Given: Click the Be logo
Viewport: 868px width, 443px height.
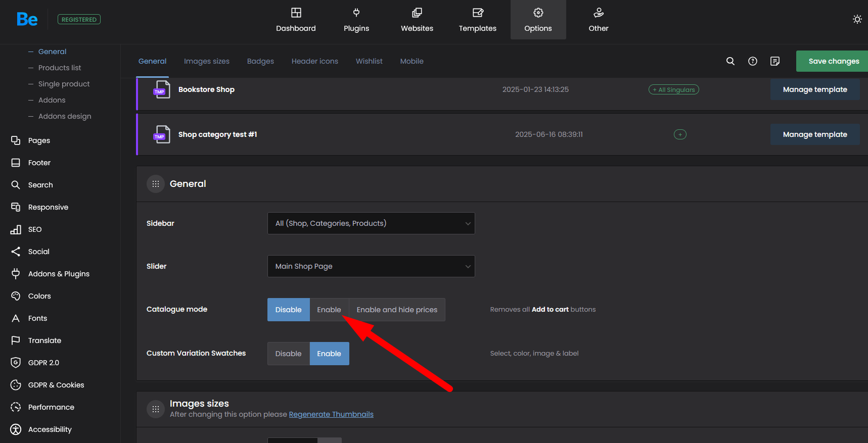Looking at the screenshot, I should pos(27,19).
